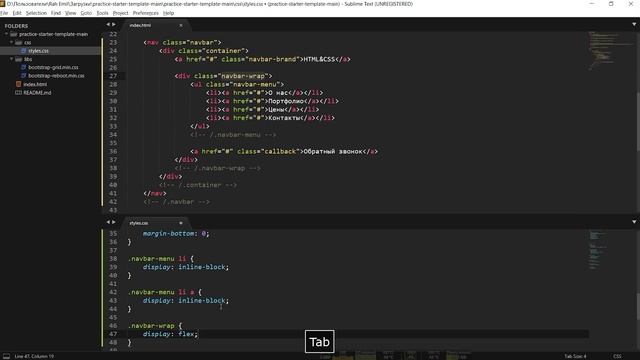Click the index.html file icon in sidebar

coord(18,84)
